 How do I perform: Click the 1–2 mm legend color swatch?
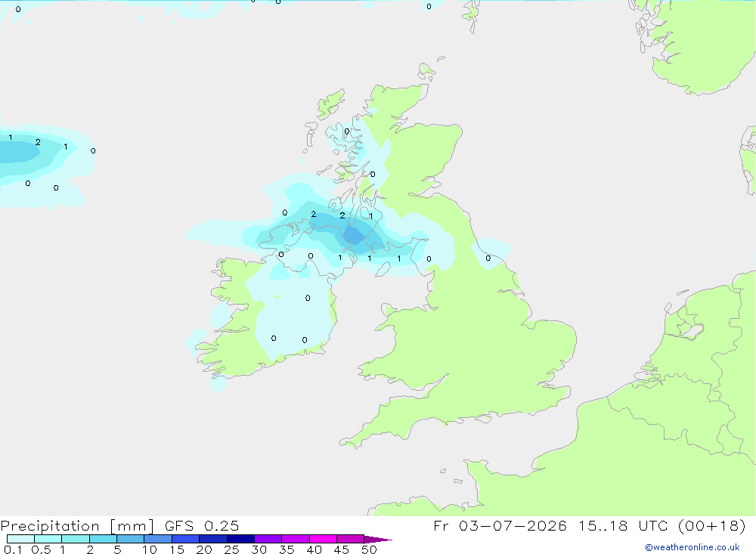(x=76, y=539)
